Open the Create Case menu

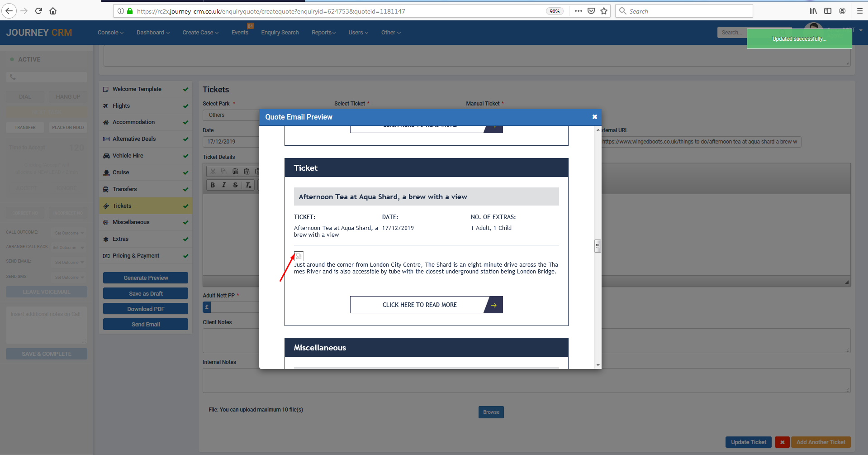(200, 33)
